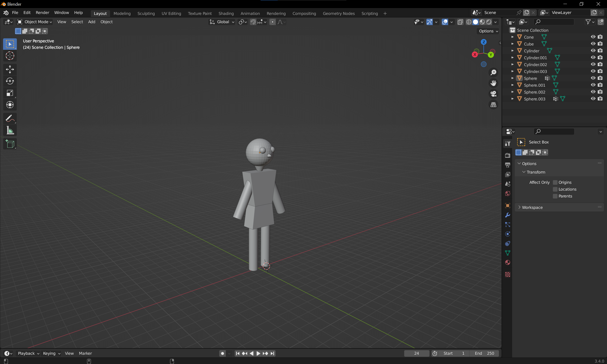Select the Add Cube tool
The height and width of the screenshot is (364, 607).
(10, 144)
